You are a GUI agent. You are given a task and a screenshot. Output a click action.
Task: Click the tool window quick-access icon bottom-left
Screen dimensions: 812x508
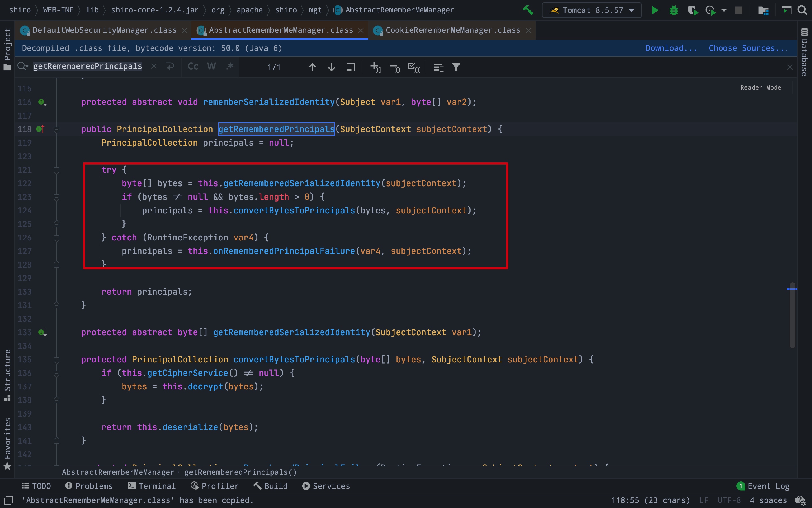click(x=8, y=500)
